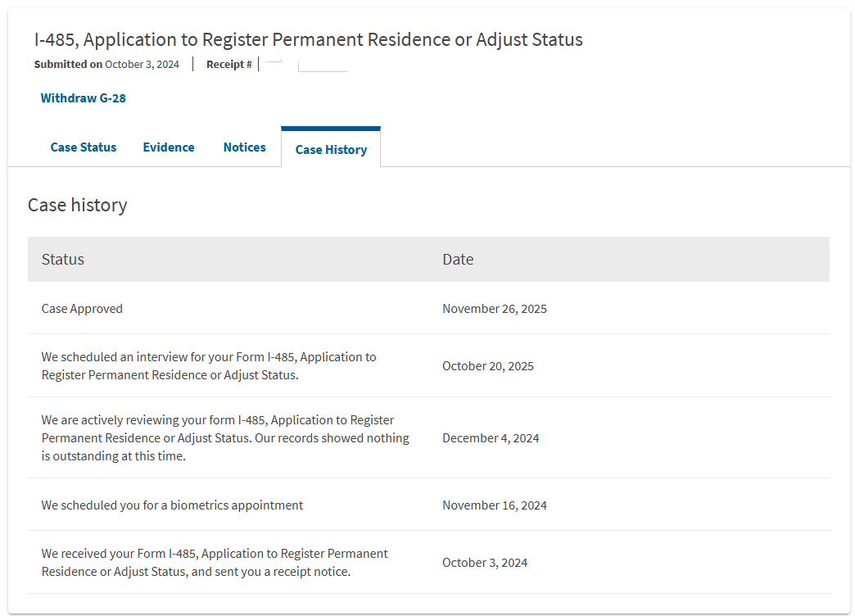Select the biometrics appointment status entry
The height and width of the screenshot is (616, 855).
click(x=172, y=505)
